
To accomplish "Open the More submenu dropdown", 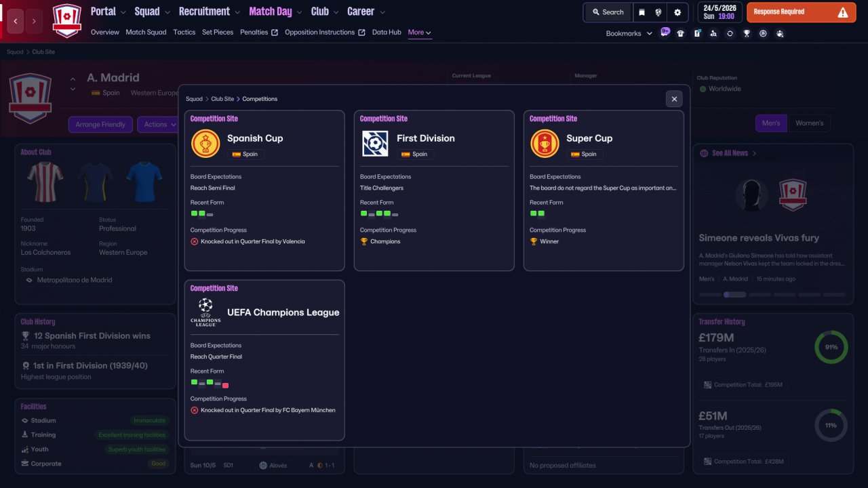I will click(x=420, y=33).
